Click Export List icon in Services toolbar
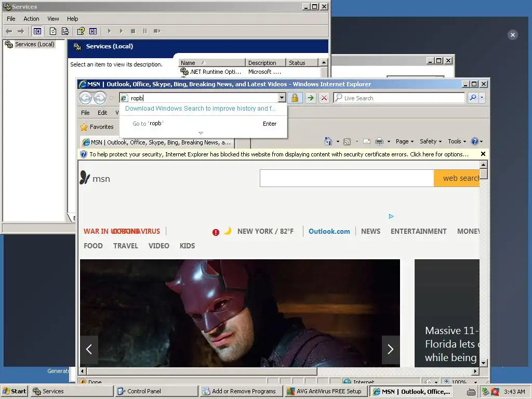The width and height of the screenshot is (532, 399). click(x=65, y=31)
